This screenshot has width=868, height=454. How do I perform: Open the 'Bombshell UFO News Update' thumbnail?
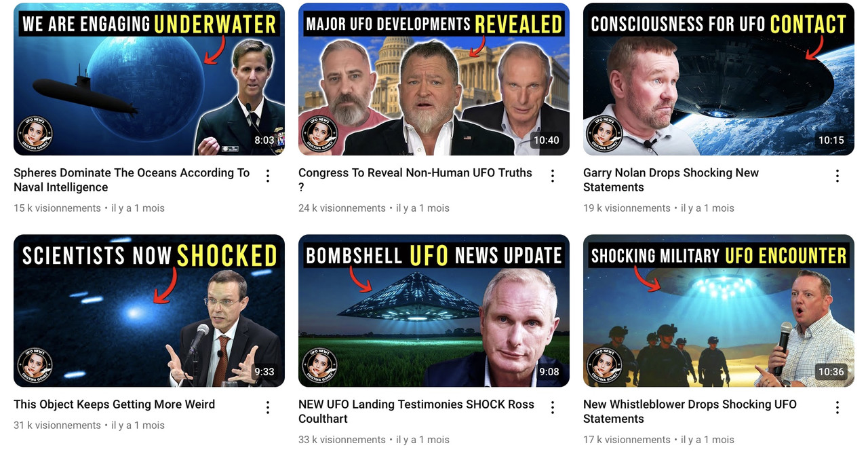[x=434, y=311]
